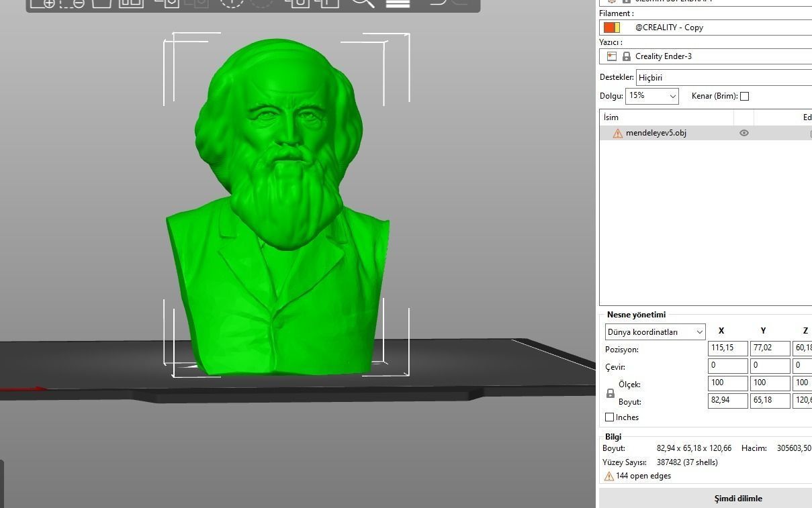Image resolution: width=812 pixels, height=508 pixels.
Task: Open the Yazıcı dropdown Creality Ender-3
Action: click(x=706, y=56)
